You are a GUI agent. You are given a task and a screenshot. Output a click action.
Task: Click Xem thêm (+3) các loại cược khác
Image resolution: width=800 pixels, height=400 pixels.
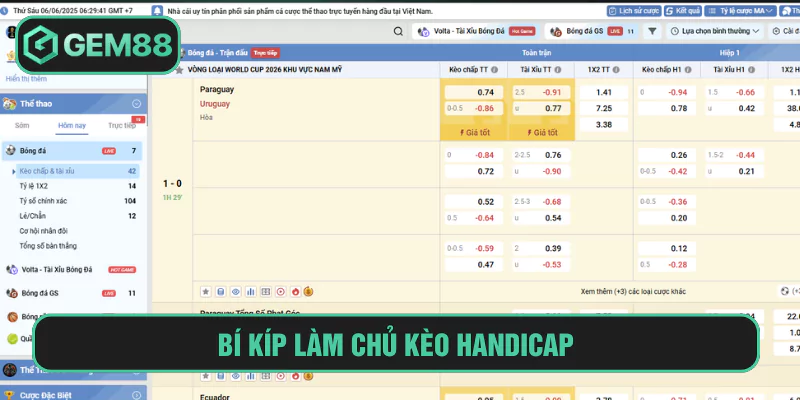click(633, 292)
